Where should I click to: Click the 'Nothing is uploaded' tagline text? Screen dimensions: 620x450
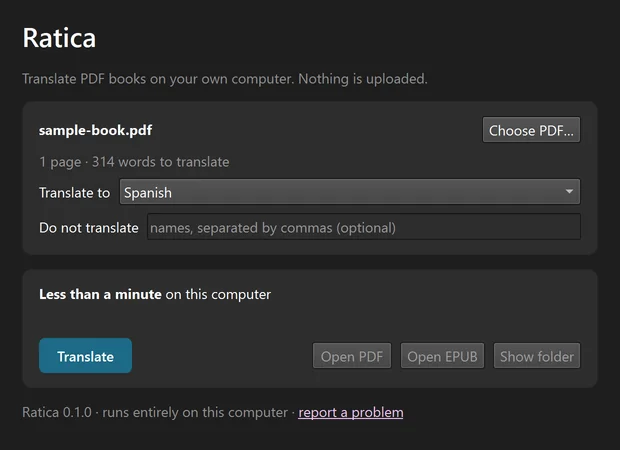coord(363,79)
